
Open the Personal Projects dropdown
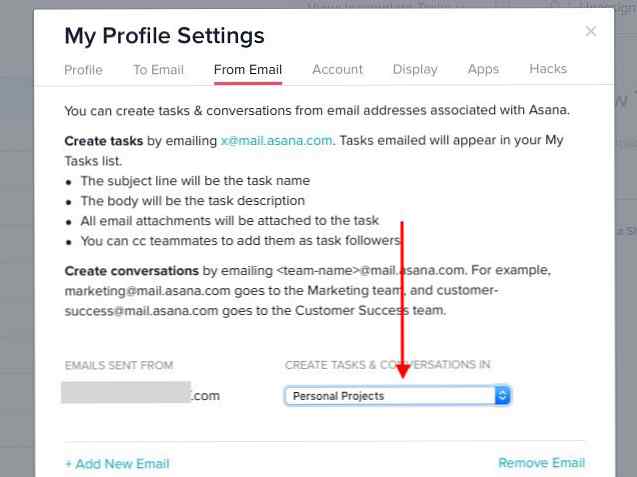coord(397,396)
